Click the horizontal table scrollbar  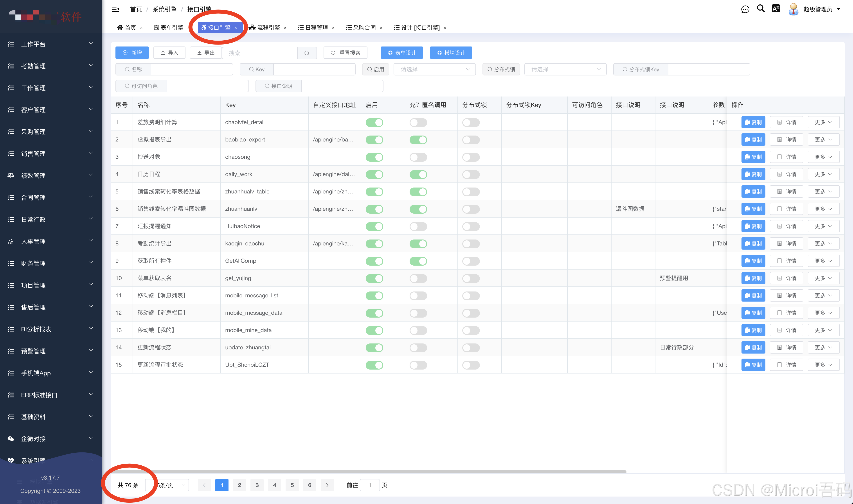pyautogui.click(x=369, y=472)
